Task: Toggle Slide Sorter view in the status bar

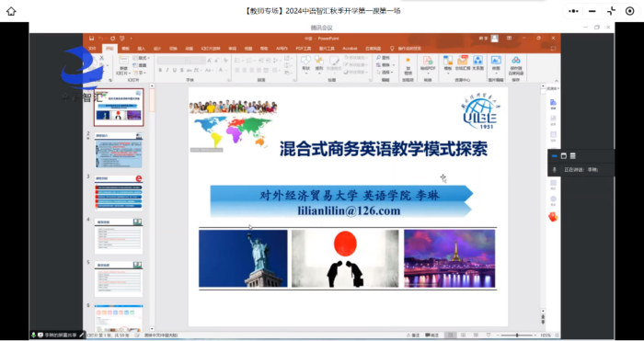Action: [x=464, y=335]
